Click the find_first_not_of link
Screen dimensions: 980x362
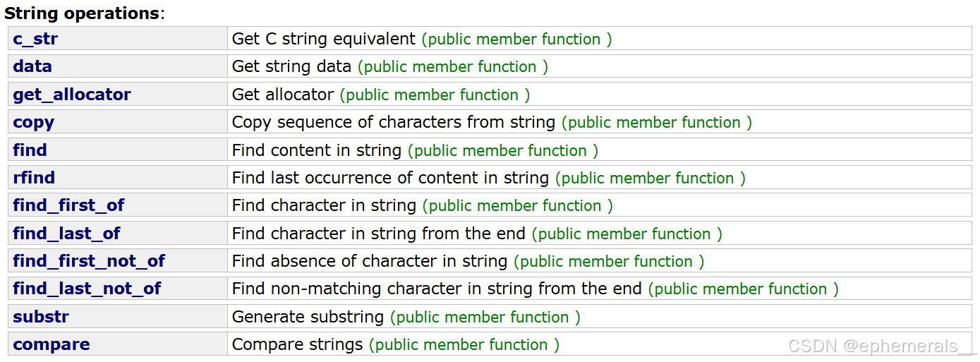coord(89,260)
